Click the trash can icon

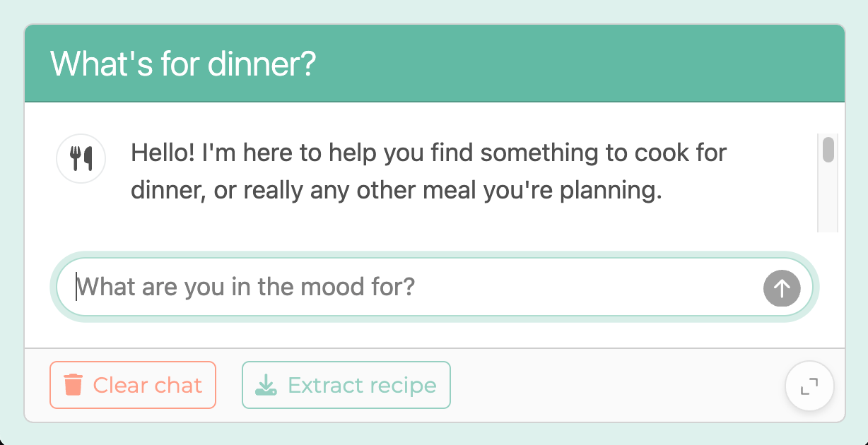74,385
